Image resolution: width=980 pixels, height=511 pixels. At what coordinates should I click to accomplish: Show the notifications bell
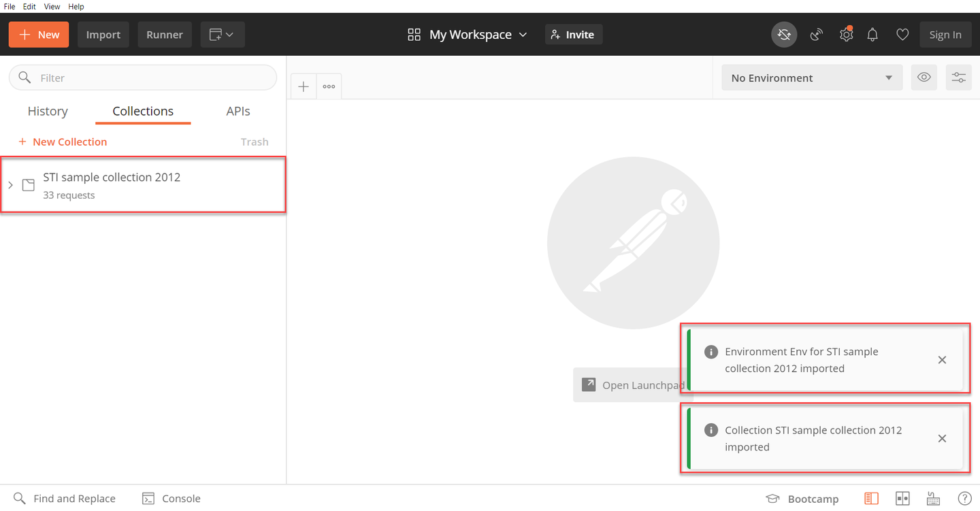[872, 35]
